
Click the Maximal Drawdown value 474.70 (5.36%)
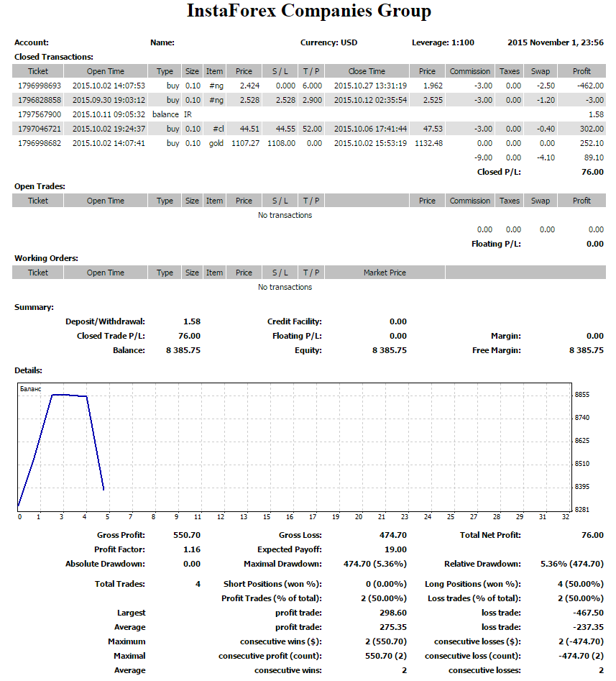pos(375,564)
